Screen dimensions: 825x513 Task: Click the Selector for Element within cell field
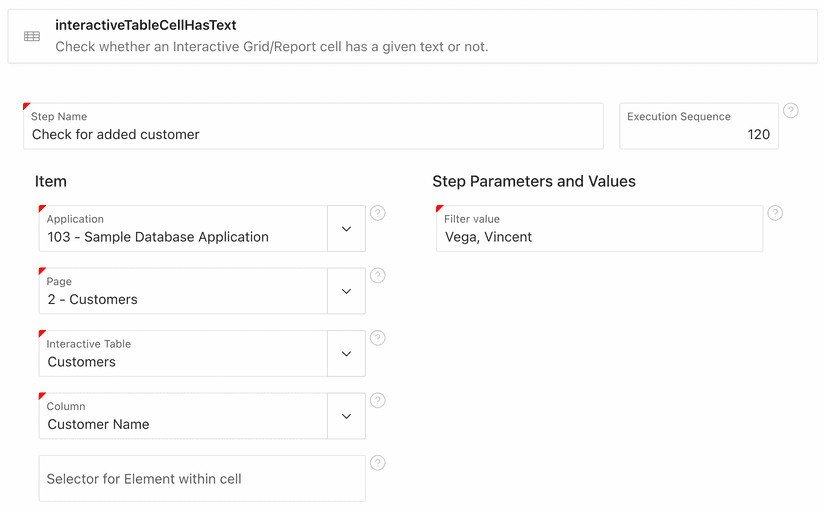pyautogui.click(x=201, y=479)
